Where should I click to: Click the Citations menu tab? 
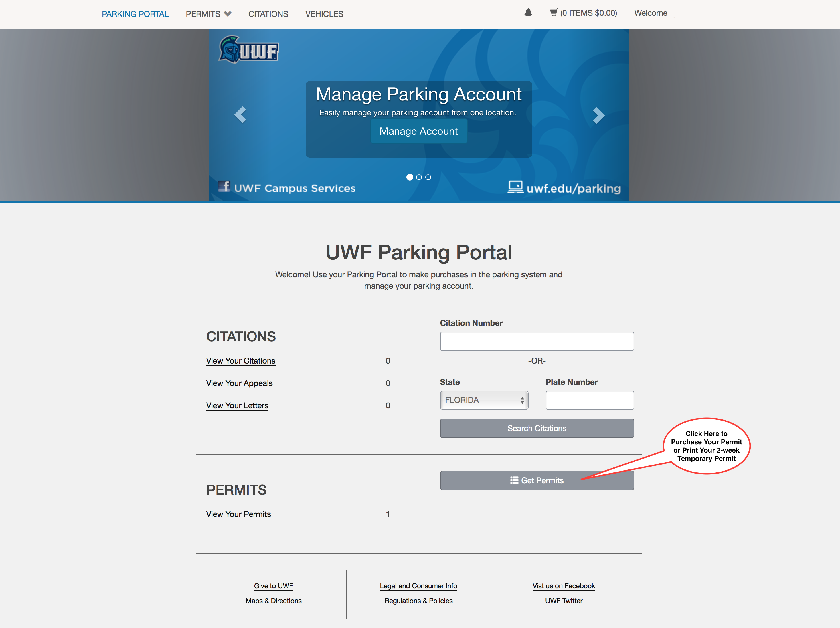(x=268, y=14)
